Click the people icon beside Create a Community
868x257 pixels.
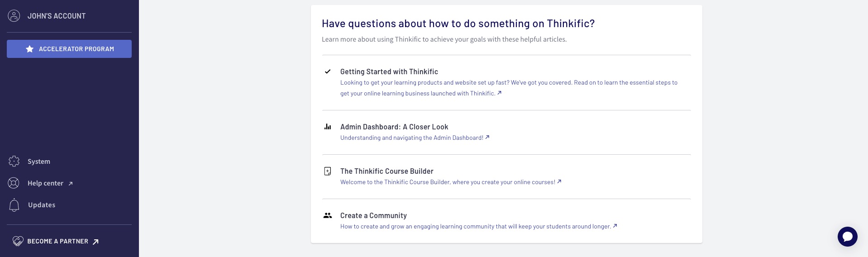pyautogui.click(x=328, y=215)
